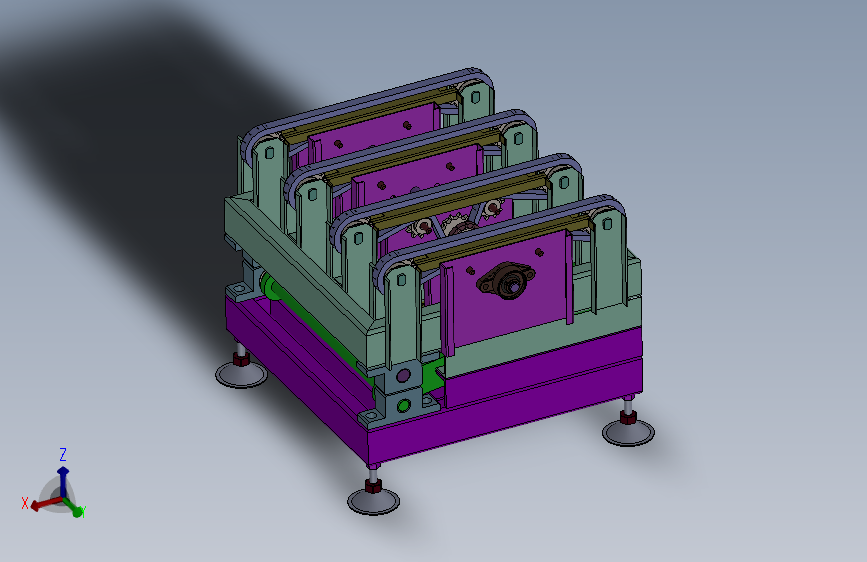Select the right-side leveling foot pad
The height and width of the screenshot is (562, 867).
point(628,433)
